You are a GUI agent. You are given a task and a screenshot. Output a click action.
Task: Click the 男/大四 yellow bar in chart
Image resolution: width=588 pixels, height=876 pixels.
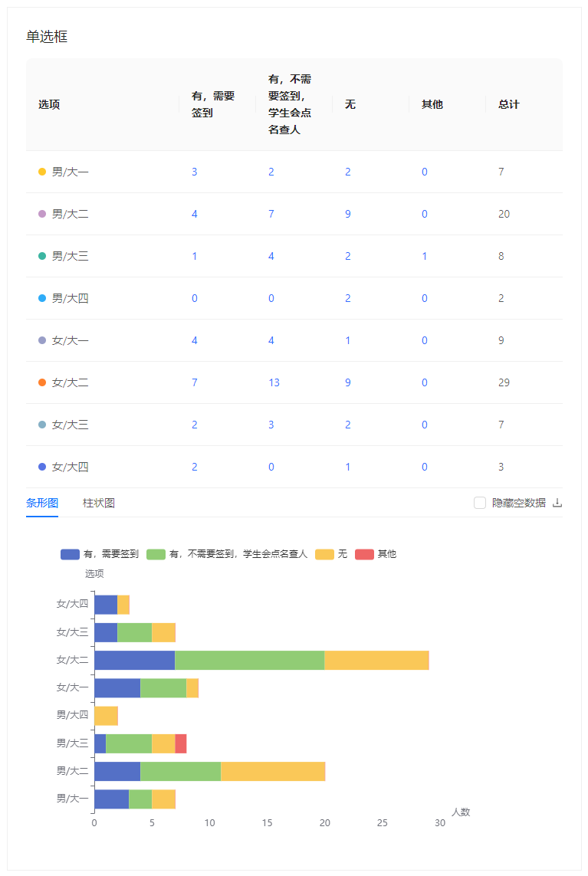(x=107, y=717)
